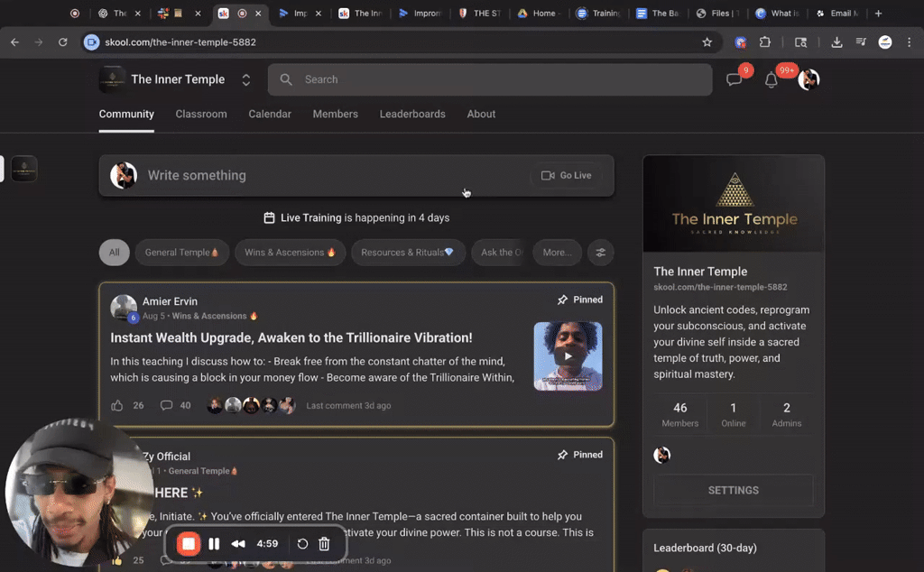Click the calendar icon beside Live Training

pos(269,218)
